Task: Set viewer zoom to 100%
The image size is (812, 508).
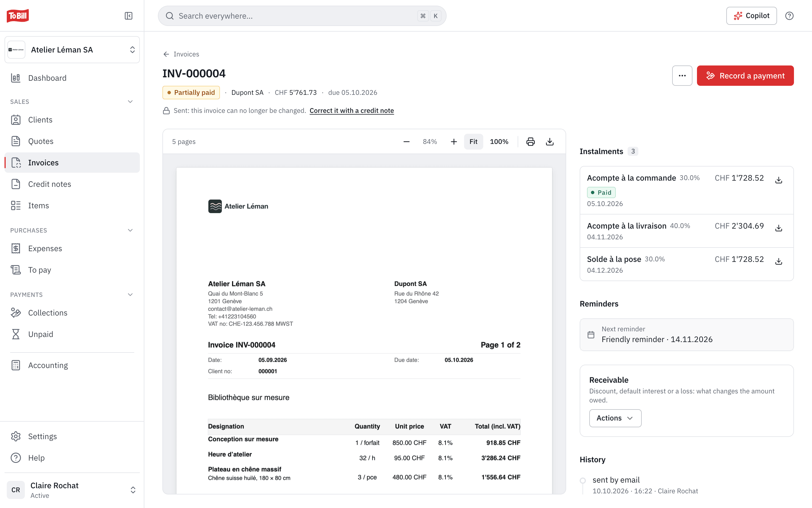Action: (x=499, y=141)
